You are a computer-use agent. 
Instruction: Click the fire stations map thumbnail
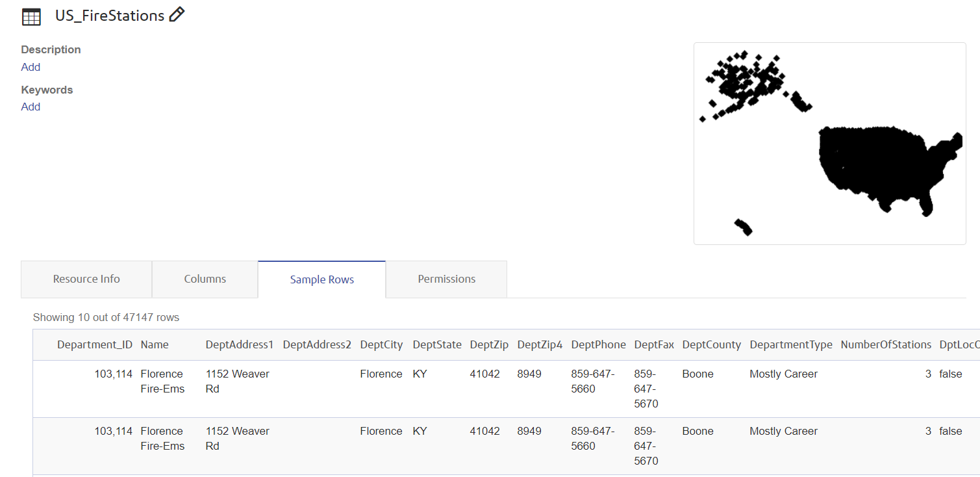(x=829, y=144)
